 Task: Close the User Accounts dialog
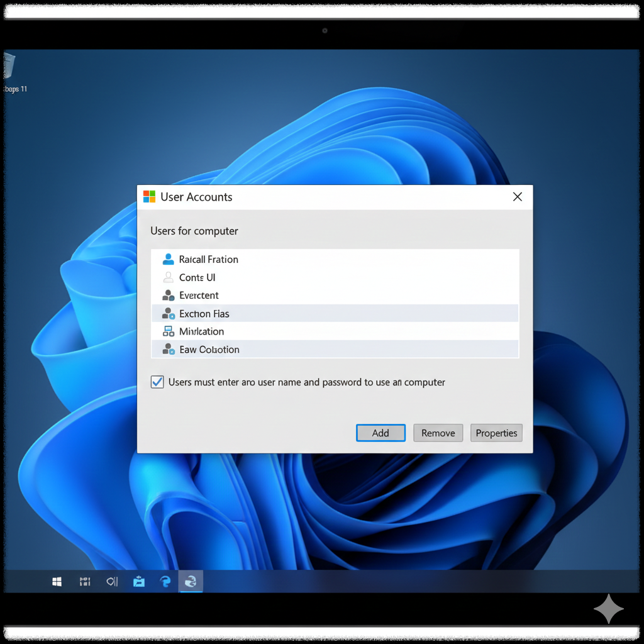tap(518, 197)
